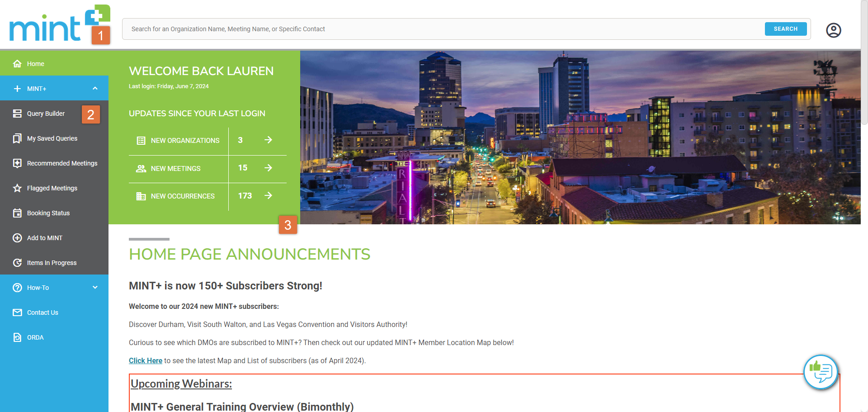868x412 pixels.
Task: Click the page vertical scrollbar
Action: (864, 63)
